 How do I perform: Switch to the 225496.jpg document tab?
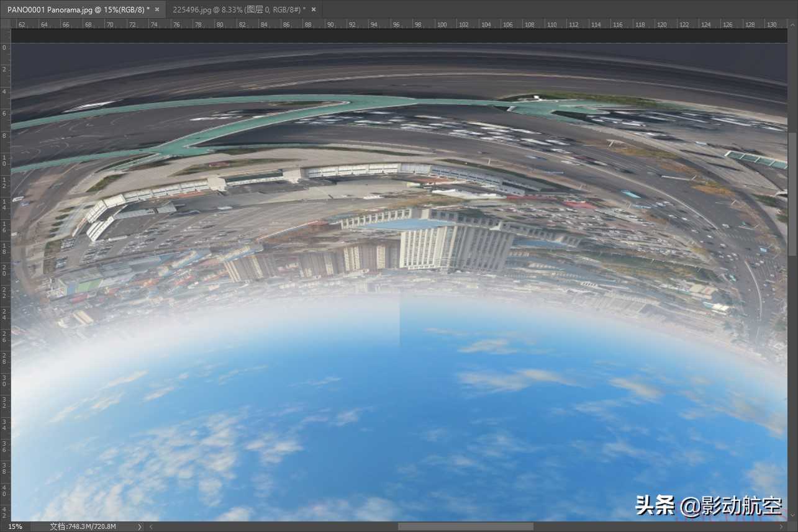coord(239,9)
